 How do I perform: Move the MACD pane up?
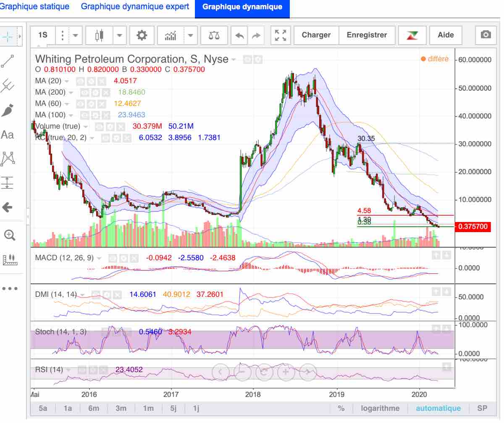436,255
